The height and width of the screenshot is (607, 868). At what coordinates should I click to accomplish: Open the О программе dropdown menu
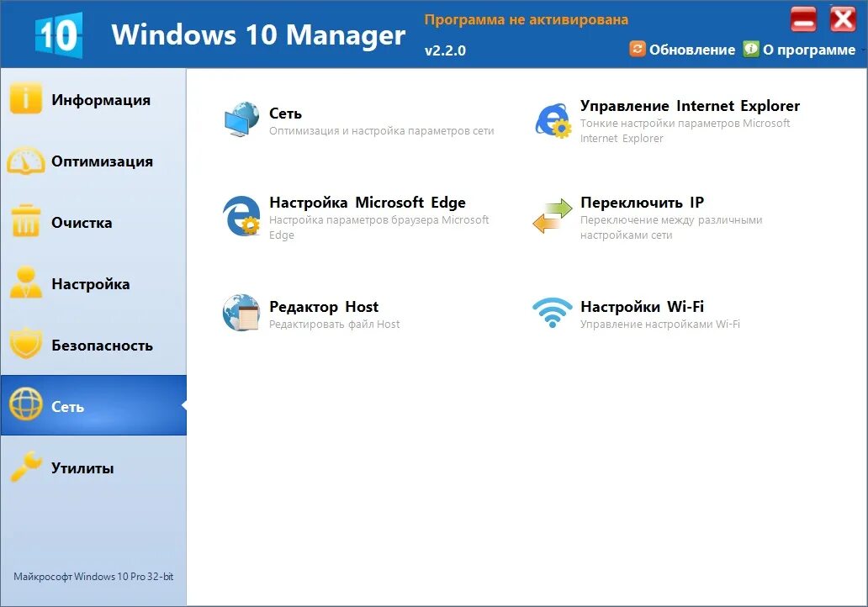[x=809, y=50]
